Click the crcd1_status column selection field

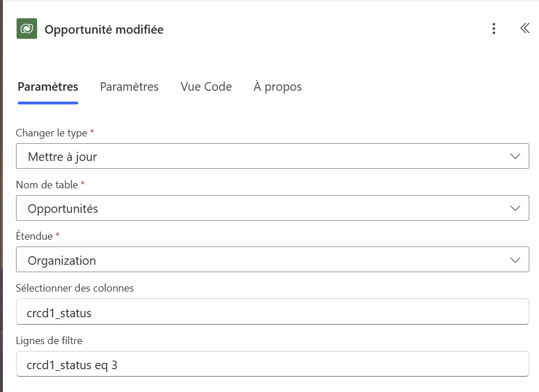point(272,312)
